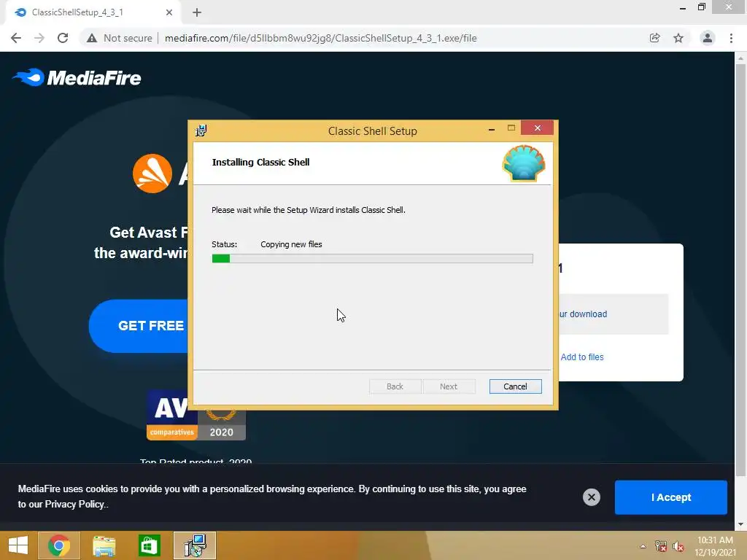Open Chrome profile avatar
Screen dimensions: 747x560
pyautogui.click(x=708, y=38)
